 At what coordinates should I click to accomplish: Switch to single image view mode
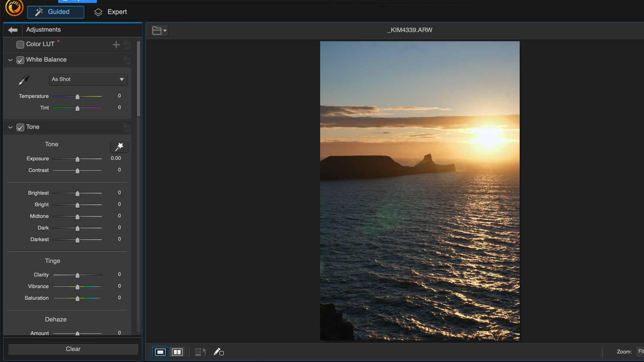[x=160, y=352]
